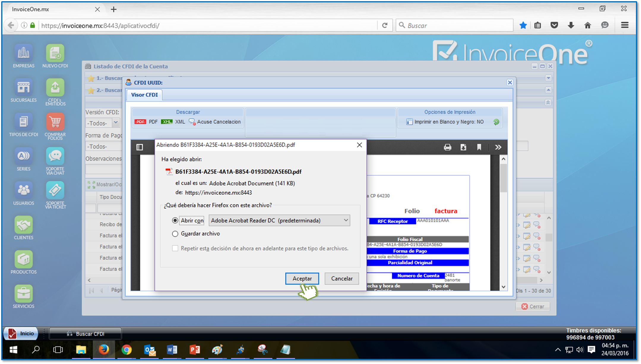Open the Versión CFDI -Todos- dropdown
The image size is (641, 364).
coord(103,123)
